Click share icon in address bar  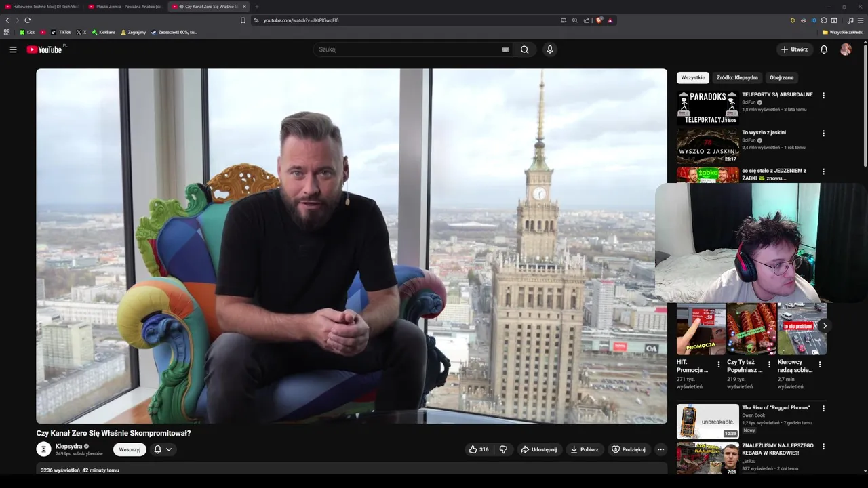(x=587, y=20)
